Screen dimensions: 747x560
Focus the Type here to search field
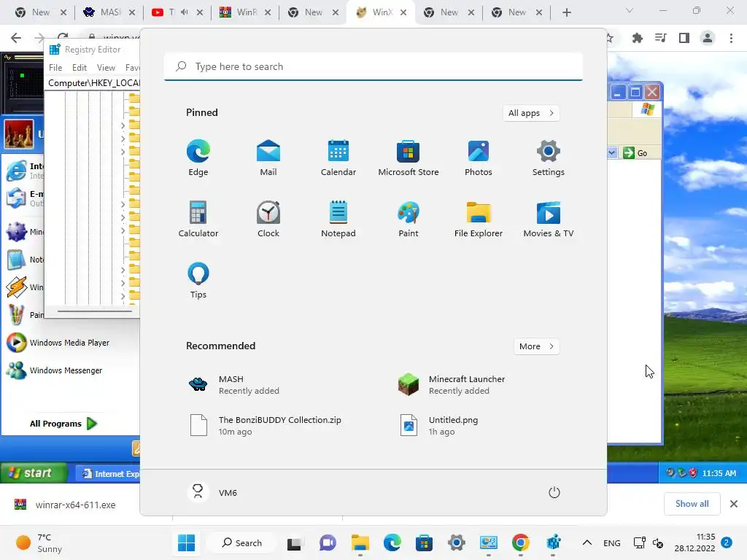click(373, 66)
